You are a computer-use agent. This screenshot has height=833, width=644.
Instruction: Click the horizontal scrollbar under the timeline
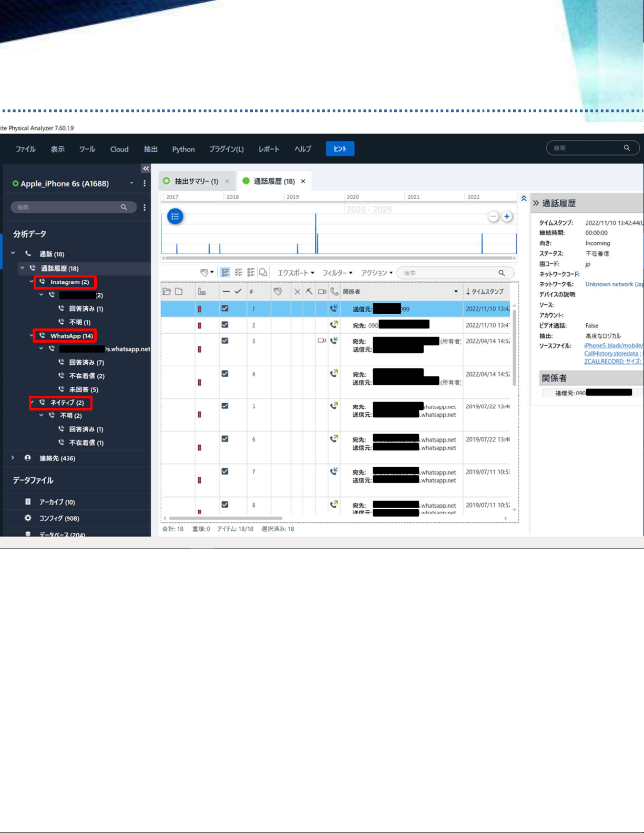point(339,258)
